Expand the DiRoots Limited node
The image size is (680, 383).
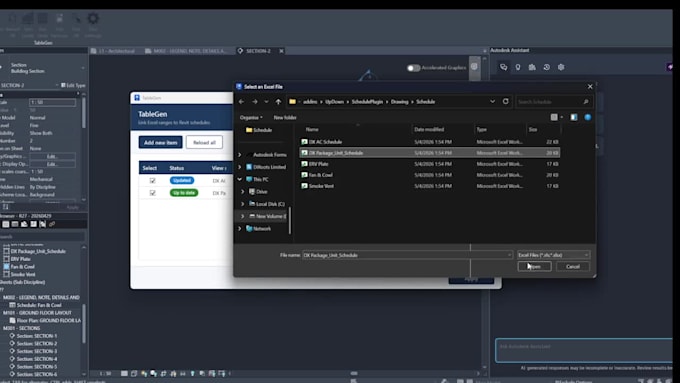239,167
